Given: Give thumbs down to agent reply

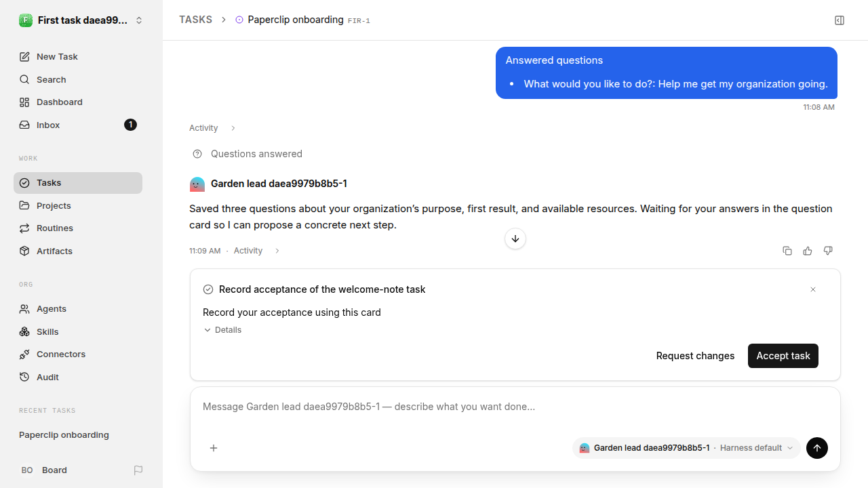Looking at the screenshot, I should [x=828, y=251].
